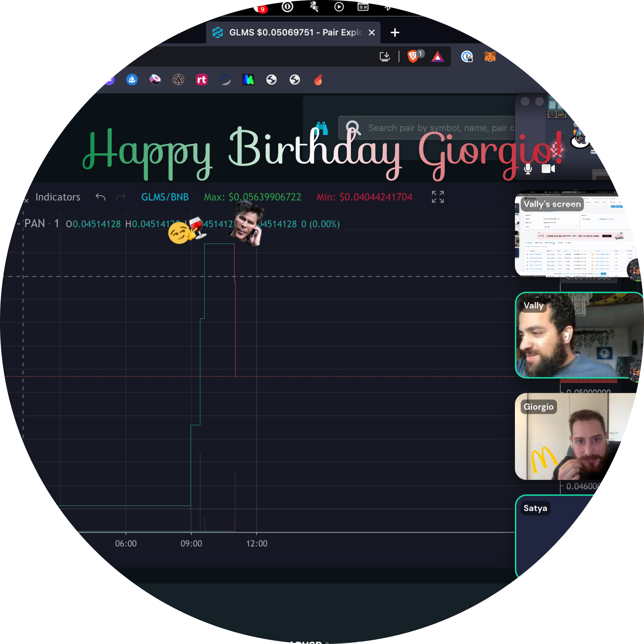Open the OpenSea bookmark icon
Screen dimensions: 644x644
pos(132,80)
